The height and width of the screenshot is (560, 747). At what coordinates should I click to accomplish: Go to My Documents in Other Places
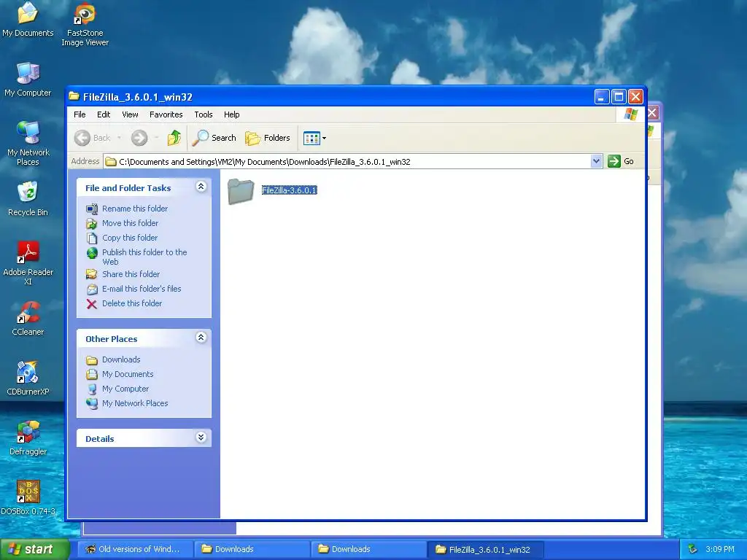pyautogui.click(x=128, y=374)
